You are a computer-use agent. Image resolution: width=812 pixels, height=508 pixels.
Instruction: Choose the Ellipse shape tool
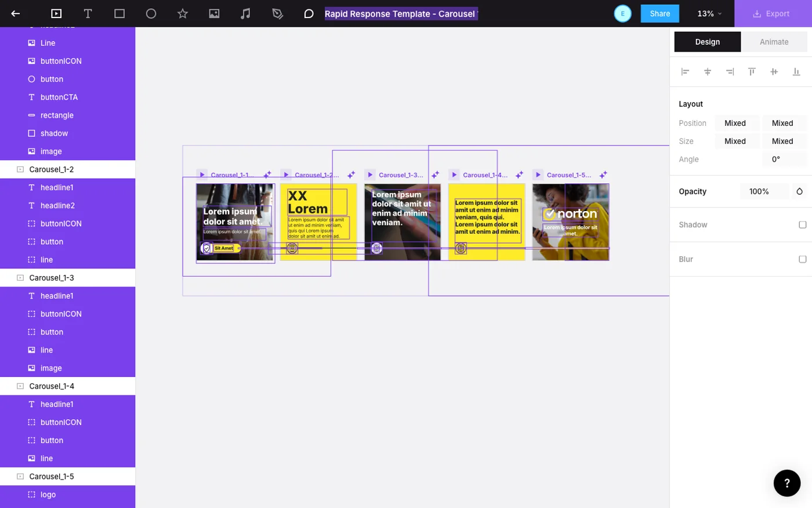coord(151,13)
